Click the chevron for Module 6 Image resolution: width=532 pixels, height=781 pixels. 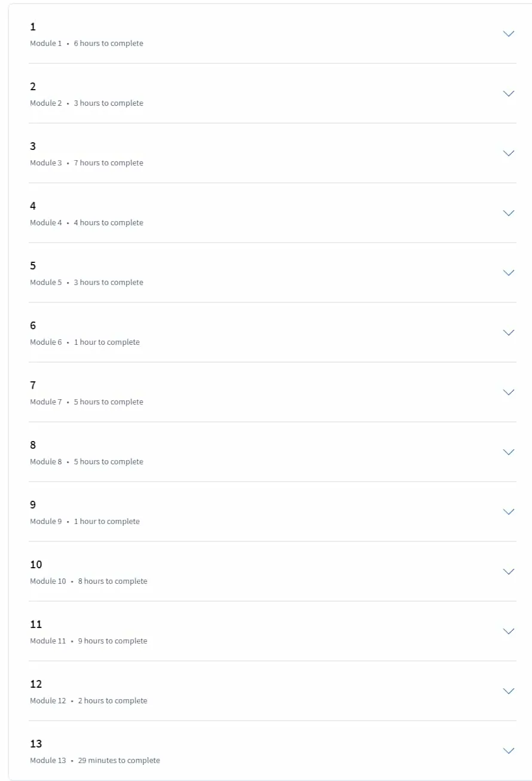(x=509, y=333)
